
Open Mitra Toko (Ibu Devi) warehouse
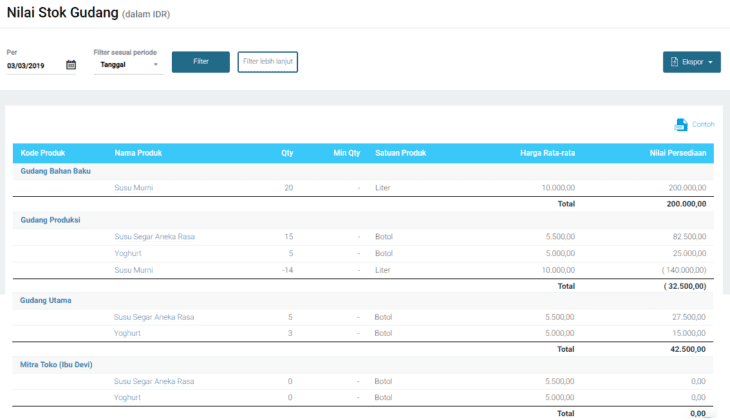click(60, 365)
